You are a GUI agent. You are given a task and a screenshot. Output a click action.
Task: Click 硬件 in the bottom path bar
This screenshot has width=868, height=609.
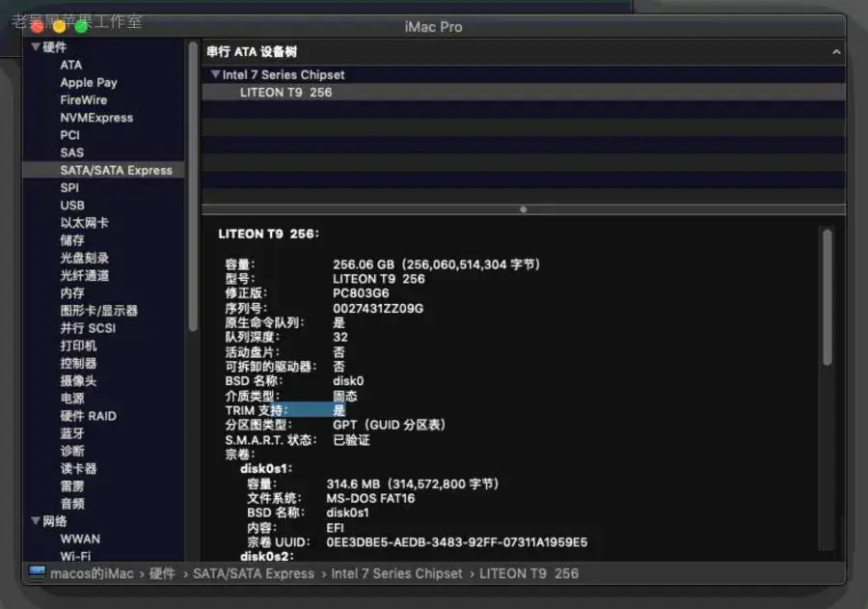click(162, 573)
